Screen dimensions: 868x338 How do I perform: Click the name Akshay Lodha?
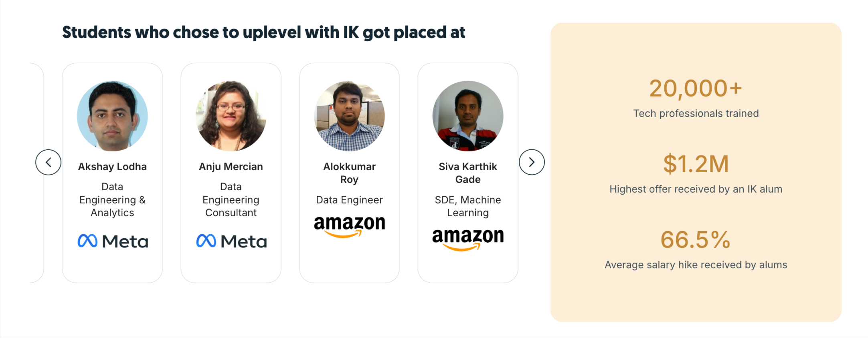tap(112, 167)
